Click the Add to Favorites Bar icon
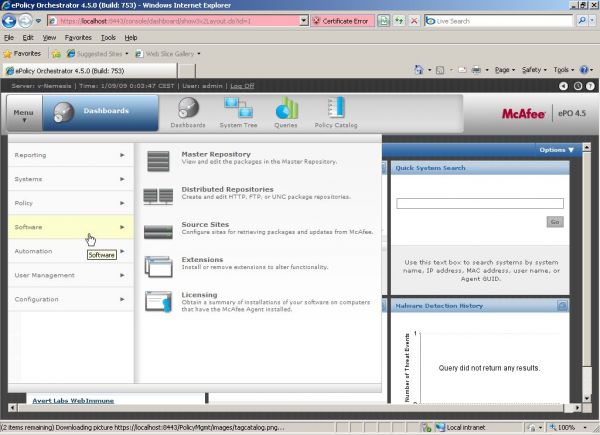The height and width of the screenshot is (435, 600). tap(56, 54)
